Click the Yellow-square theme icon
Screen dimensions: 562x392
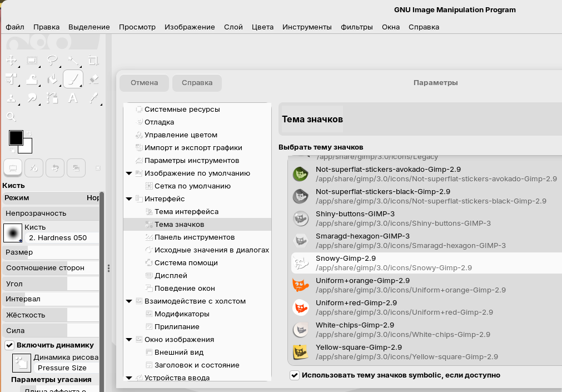(301, 352)
